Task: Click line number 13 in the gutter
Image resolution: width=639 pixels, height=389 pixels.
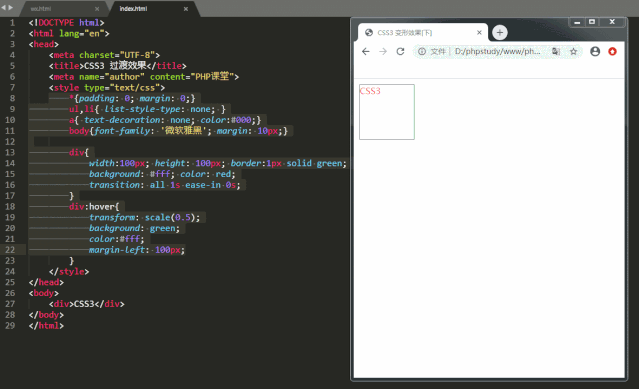Action: click(10, 152)
